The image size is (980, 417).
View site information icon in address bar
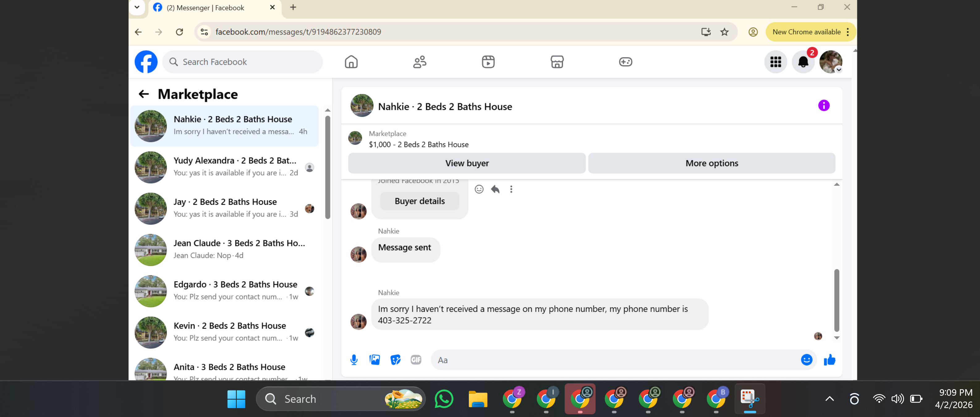pyautogui.click(x=204, y=32)
